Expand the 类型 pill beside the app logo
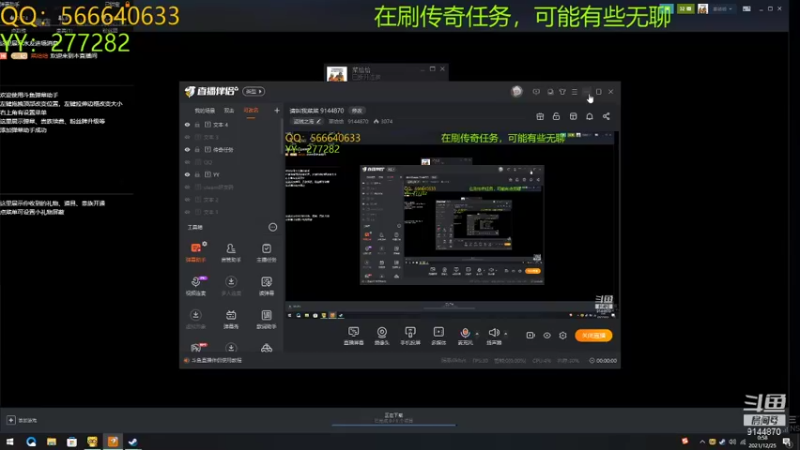The height and width of the screenshot is (450, 800). [x=254, y=91]
